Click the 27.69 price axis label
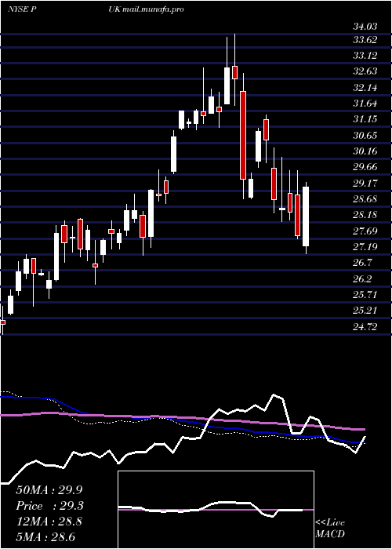Viewport: 392px width, 549px height. 365,231
